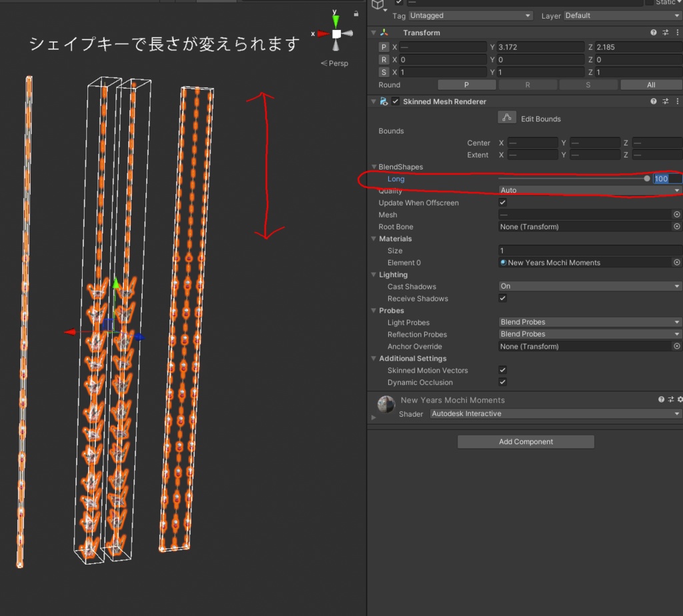
Task: Open the Cast Shadows dropdown set to On
Action: 589,286
